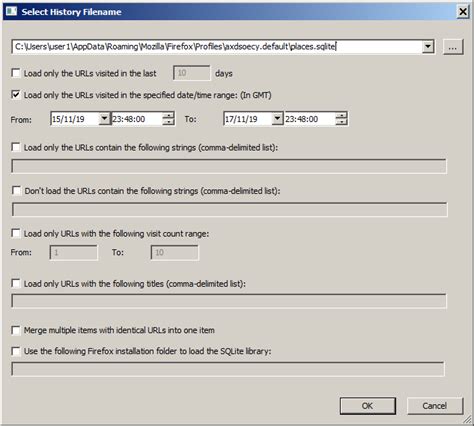
Task: Increase the To time with spinner up
Action: 341,115
